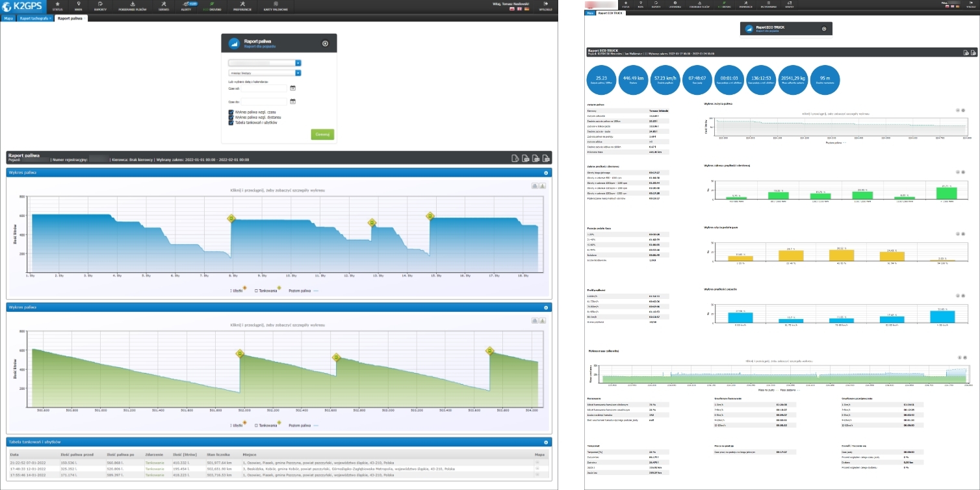This screenshot has height=490, width=980.
Task: Click second export icon in Raport paliwa header
Action: coord(524,158)
